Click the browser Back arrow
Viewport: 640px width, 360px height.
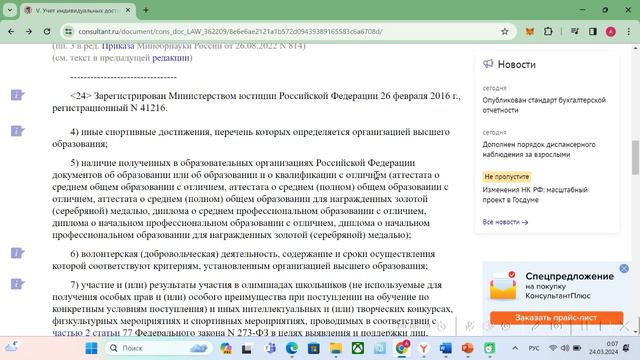11,31
